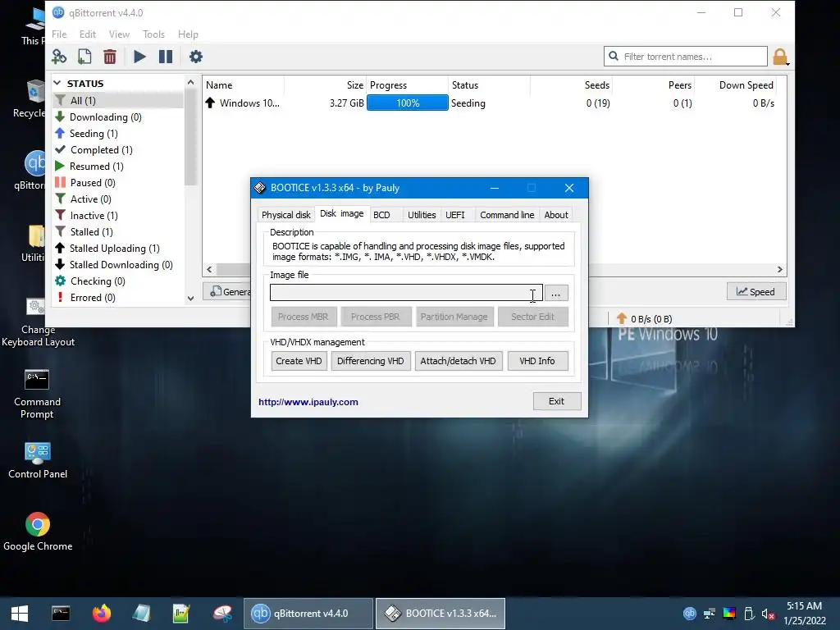This screenshot has height=630, width=840.
Task: Open the Help menu in qBittorrent
Action: [x=188, y=34]
